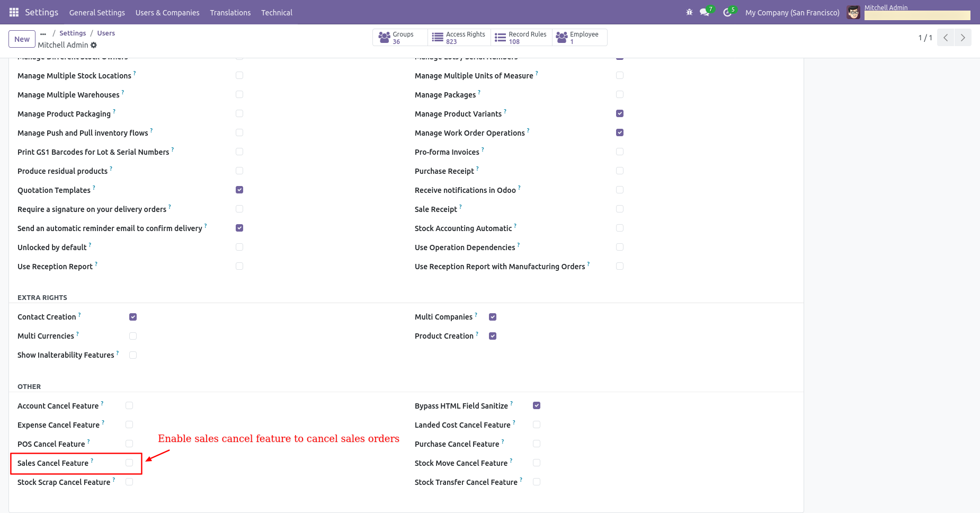This screenshot has height=513, width=980.
Task: Click the New button
Action: click(22, 39)
